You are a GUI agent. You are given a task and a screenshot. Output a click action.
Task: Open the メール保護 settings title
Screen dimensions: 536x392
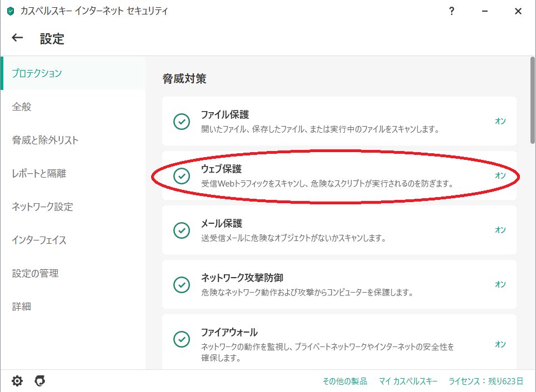click(x=221, y=223)
